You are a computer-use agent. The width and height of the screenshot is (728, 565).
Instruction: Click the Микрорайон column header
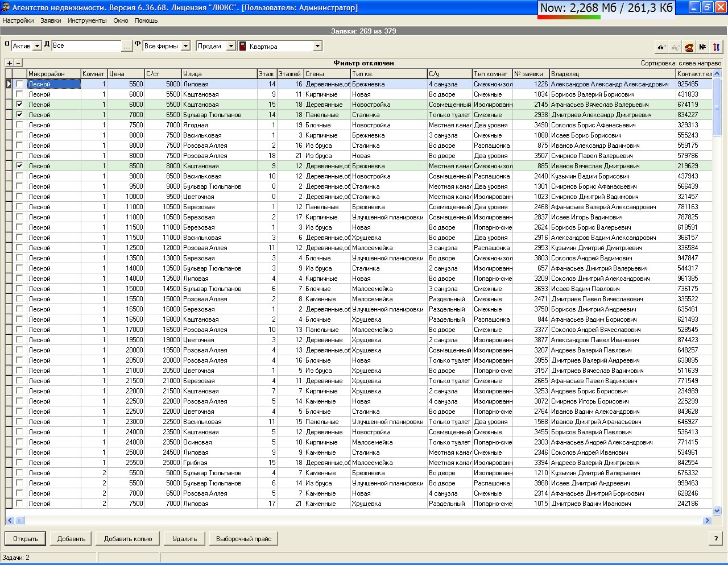tap(54, 74)
